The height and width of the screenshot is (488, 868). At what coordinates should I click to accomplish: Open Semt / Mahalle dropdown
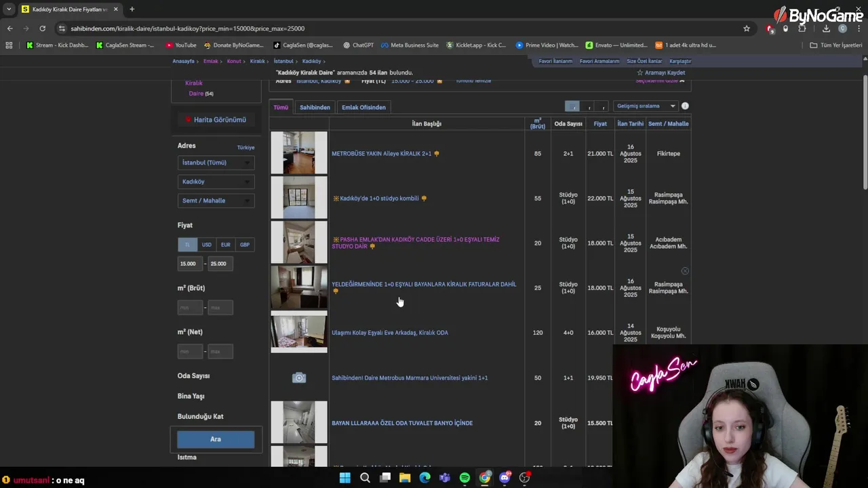coord(216,201)
